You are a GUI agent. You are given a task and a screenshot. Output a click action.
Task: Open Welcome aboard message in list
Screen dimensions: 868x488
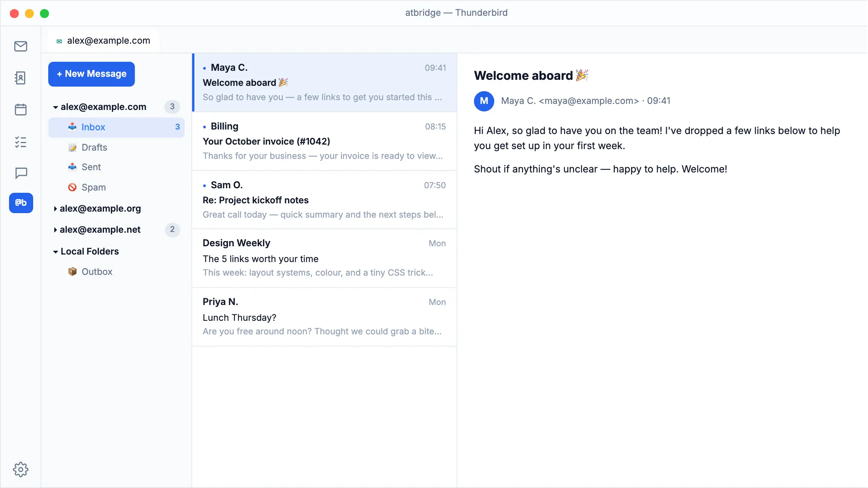click(324, 82)
